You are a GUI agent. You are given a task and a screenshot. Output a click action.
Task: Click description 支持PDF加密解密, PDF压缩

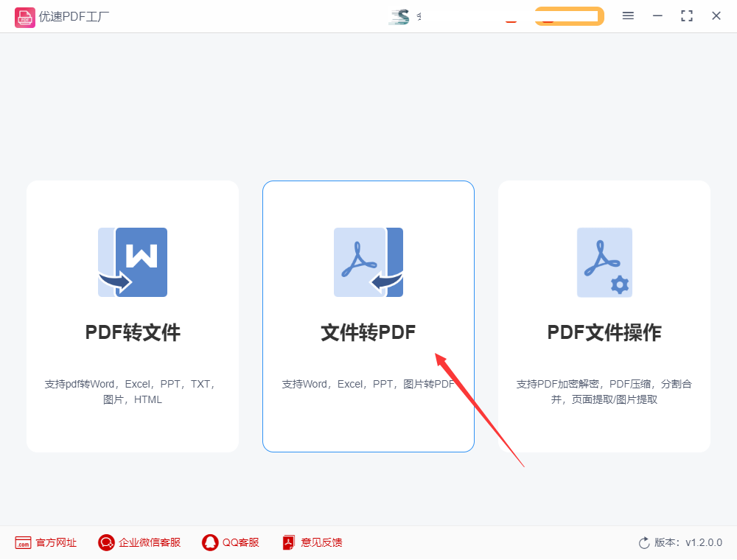(604, 392)
